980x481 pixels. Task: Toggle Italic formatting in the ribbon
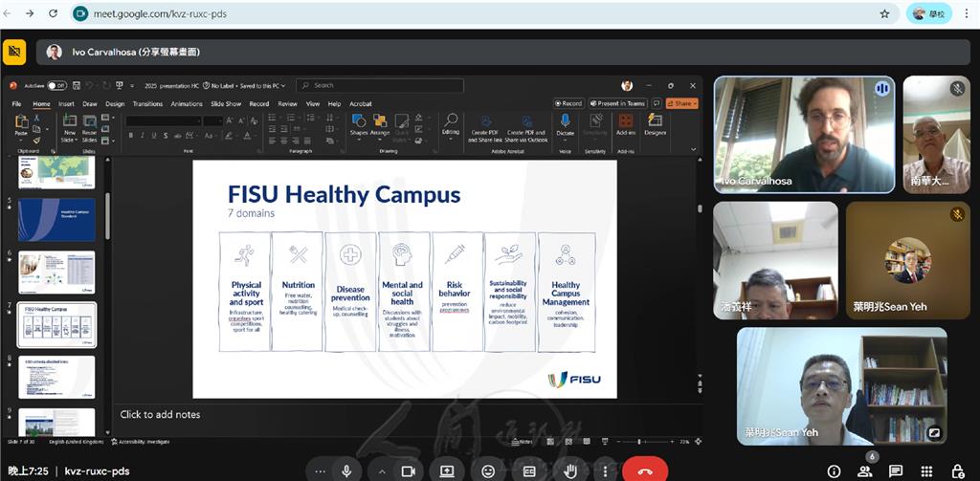coord(143,136)
